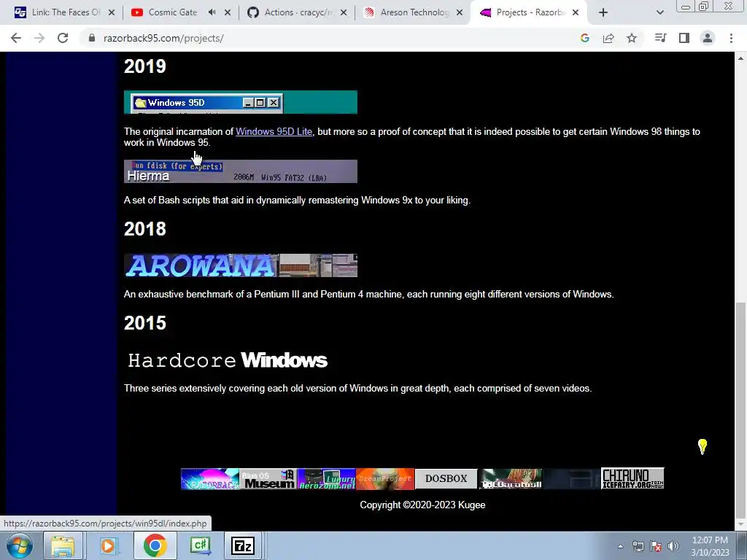Viewport: 747px width, 560px height.
Task: Show hidden tray icons arrow
Action: click(620, 546)
